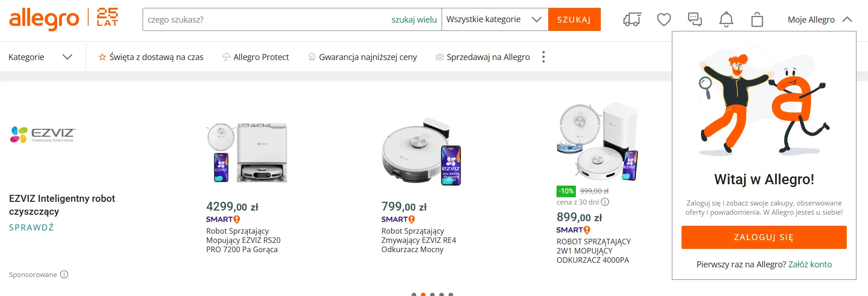
Task: Click the 'Załóż konto' link
Action: tap(810, 264)
